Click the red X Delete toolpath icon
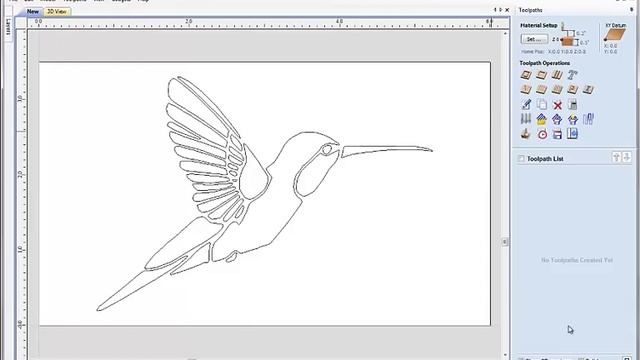 pyautogui.click(x=557, y=105)
